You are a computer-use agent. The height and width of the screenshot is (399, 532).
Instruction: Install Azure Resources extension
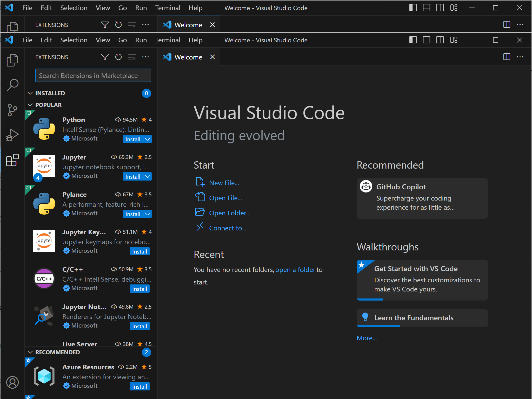[x=139, y=387]
